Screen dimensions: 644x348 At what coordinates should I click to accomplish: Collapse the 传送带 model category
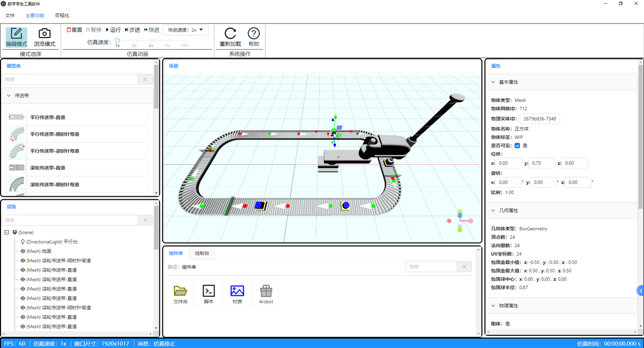(9, 95)
